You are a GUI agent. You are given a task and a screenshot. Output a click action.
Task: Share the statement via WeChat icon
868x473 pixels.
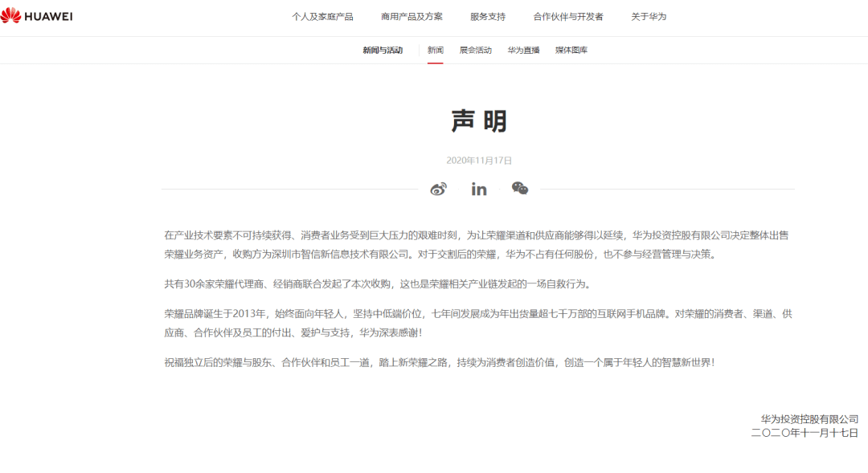click(x=520, y=190)
